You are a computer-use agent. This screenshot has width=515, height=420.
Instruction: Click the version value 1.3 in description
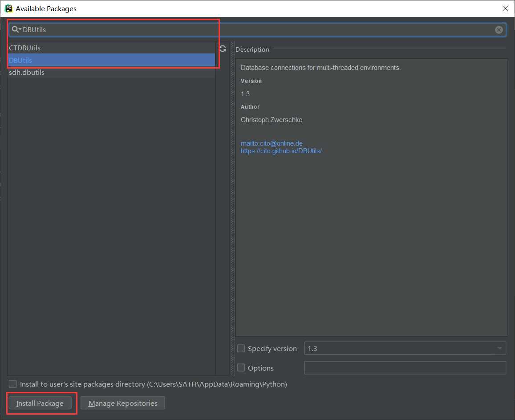point(245,94)
